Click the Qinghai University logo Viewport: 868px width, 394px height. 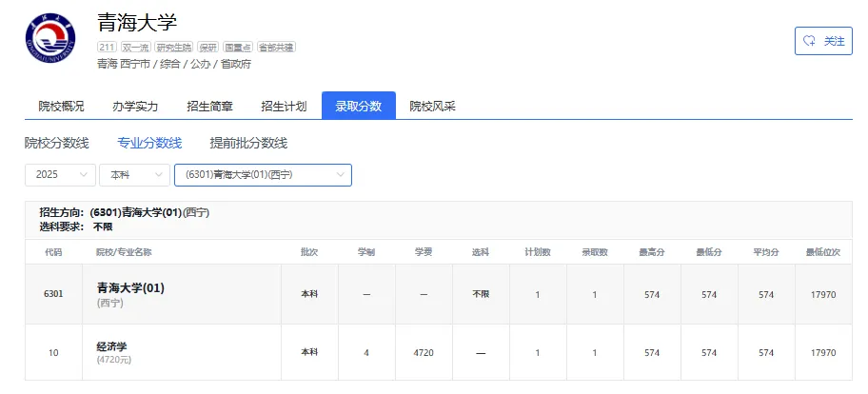click(x=50, y=39)
